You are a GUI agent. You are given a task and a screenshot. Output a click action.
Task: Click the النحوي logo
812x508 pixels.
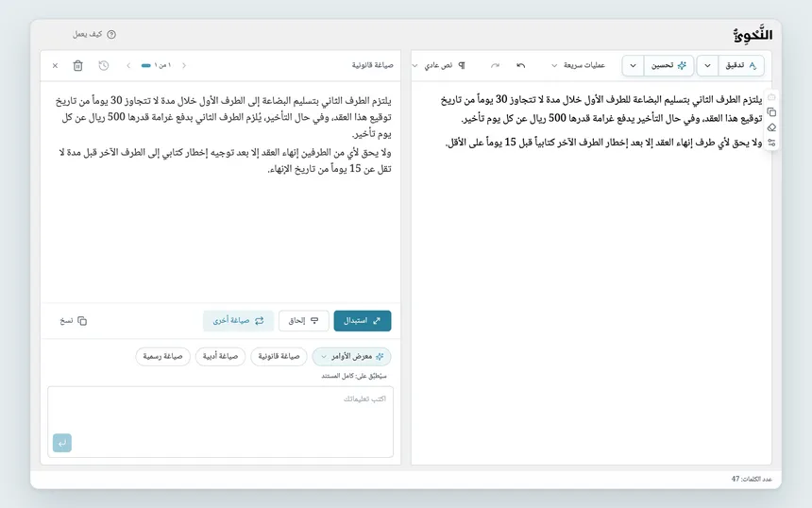pyautogui.click(x=753, y=35)
